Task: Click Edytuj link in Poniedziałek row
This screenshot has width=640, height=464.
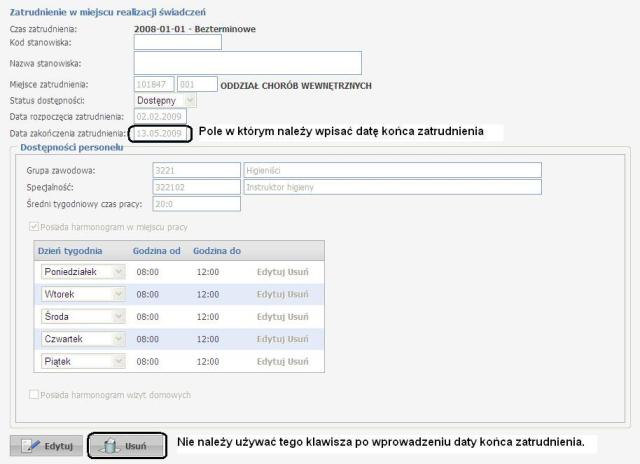Action: [270, 272]
